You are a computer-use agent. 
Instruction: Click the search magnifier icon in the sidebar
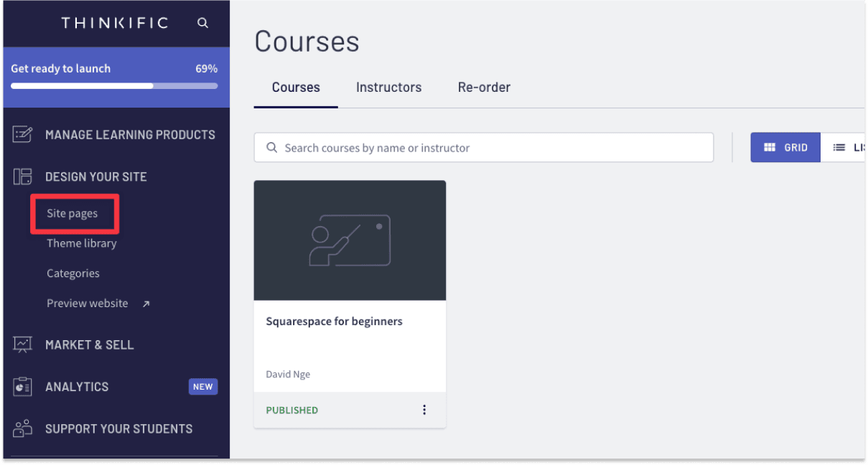tap(202, 22)
